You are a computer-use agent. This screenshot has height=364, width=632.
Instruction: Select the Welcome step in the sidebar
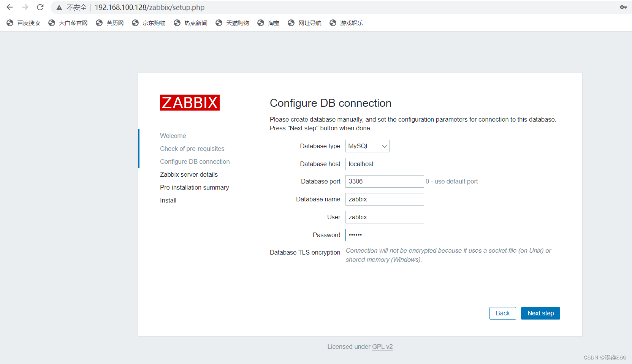(x=173, y=136)
